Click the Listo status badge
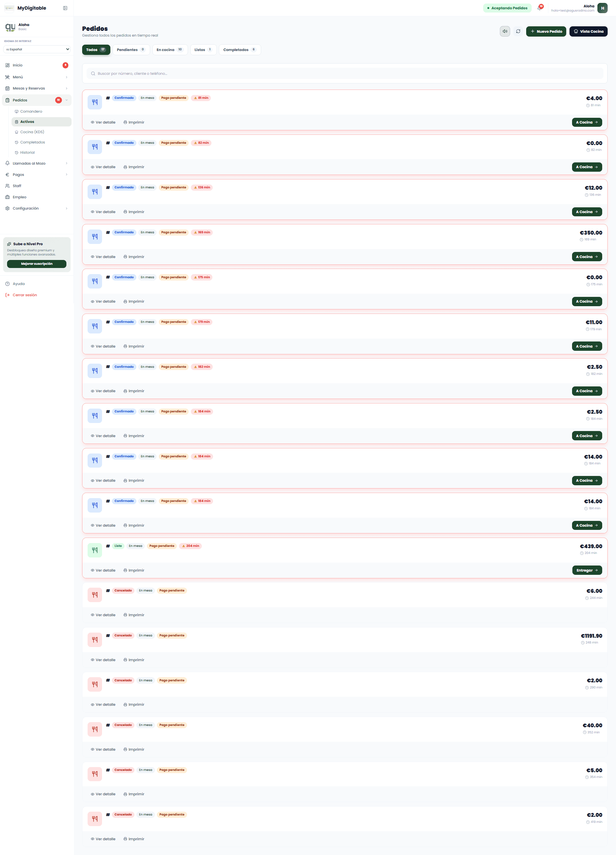The image size is (616, 855). pos(118,546)
